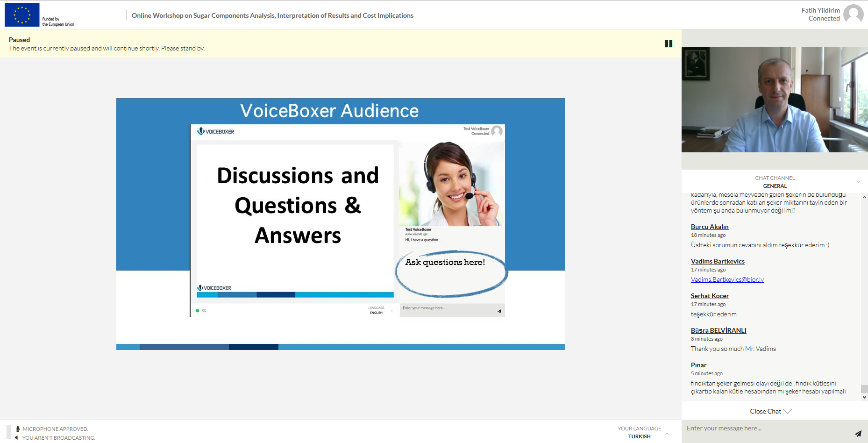Expand the Chat Channel General dropdown

tap(858, 182)
